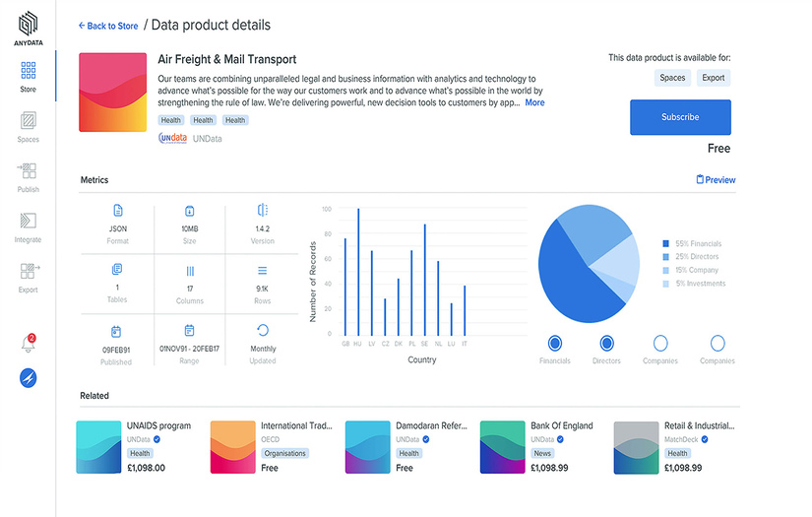Click the Health tag on Retail & Industrial

[677, 453]
